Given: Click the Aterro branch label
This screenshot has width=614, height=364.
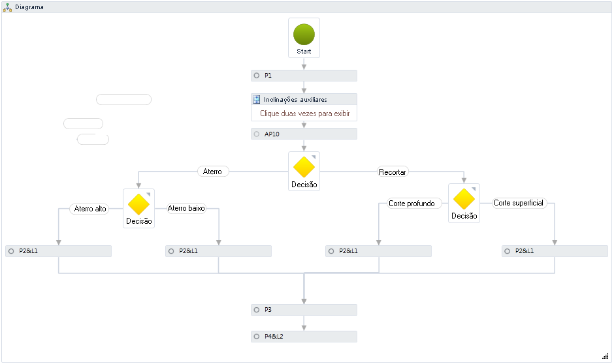Looking at the screenshot, I should point(212,172).
